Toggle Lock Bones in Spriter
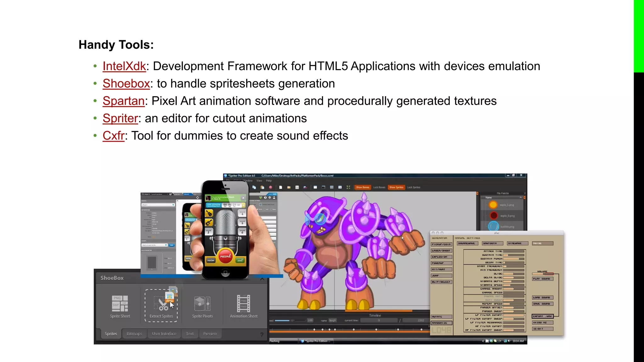Viewport: 644px width, 362px height. click(x=379, y=187)
